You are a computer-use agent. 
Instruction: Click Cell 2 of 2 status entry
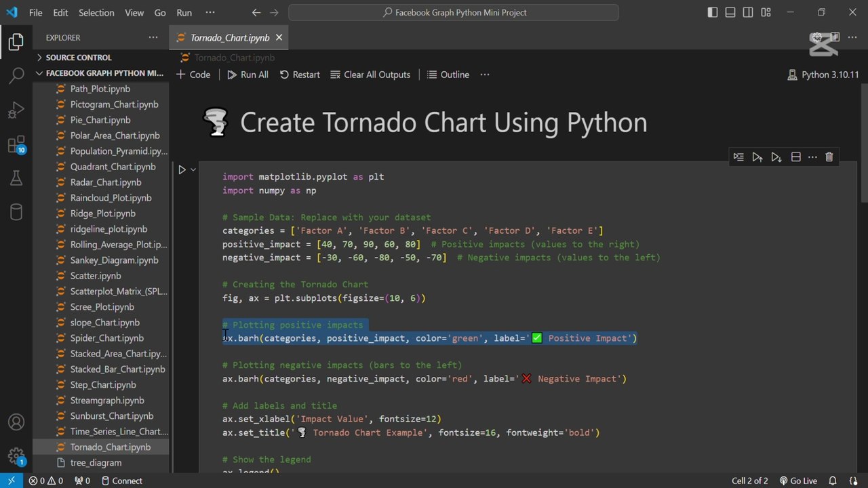click(750, 481)
